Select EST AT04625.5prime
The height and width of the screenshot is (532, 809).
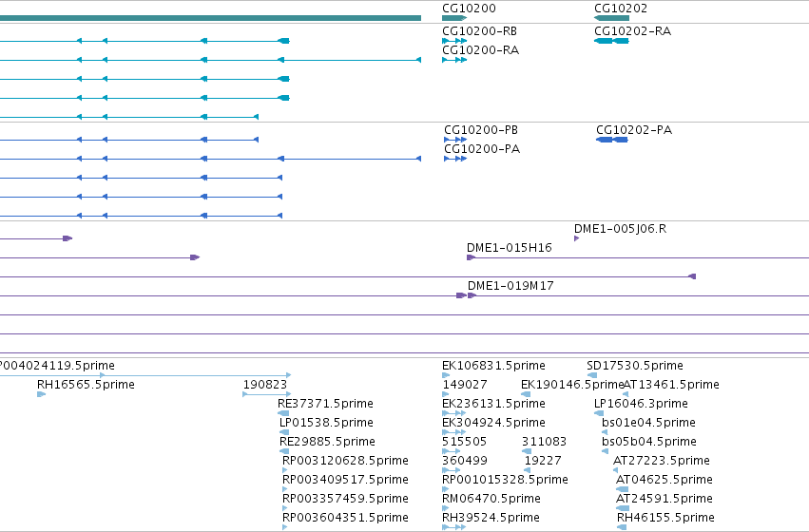[665, 480]
